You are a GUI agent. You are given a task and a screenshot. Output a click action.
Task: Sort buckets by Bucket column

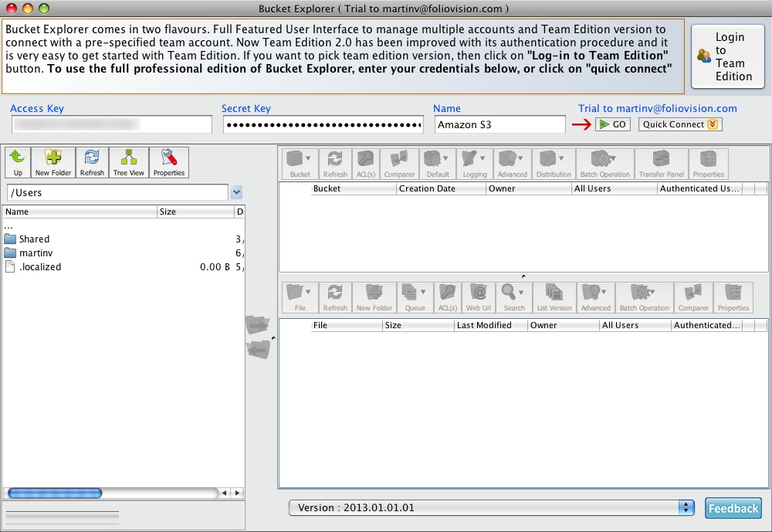click(x=354, y=188)
